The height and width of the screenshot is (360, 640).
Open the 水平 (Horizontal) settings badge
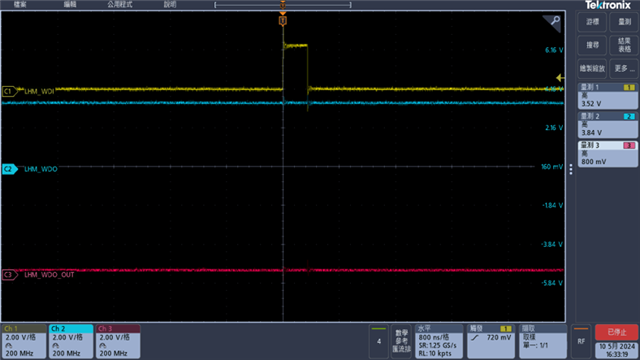click(x=439, y=341)
